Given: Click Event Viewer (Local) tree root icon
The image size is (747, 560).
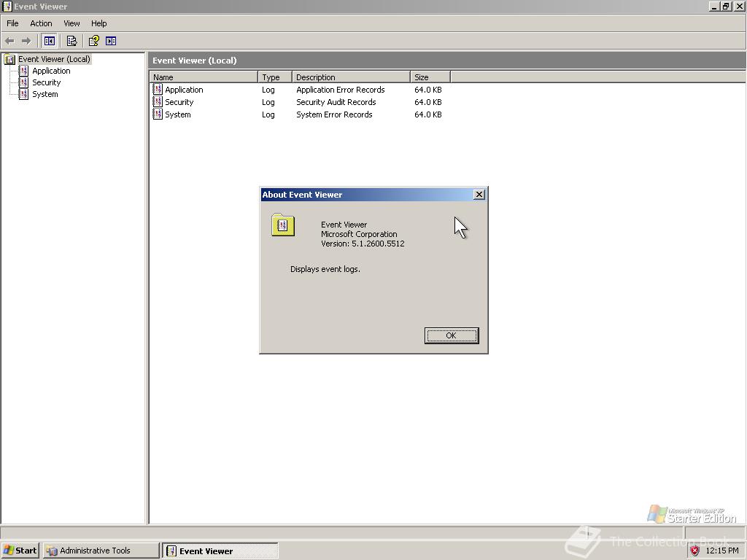Looking at the screenshot, I should 9,59.
